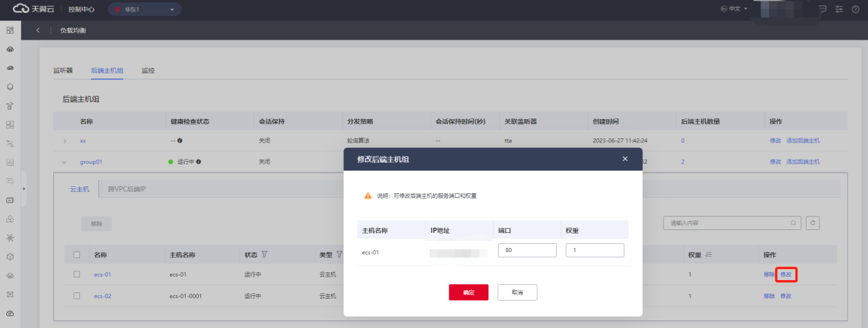Check the ecs-01 row checkbox

pos(77,275)
